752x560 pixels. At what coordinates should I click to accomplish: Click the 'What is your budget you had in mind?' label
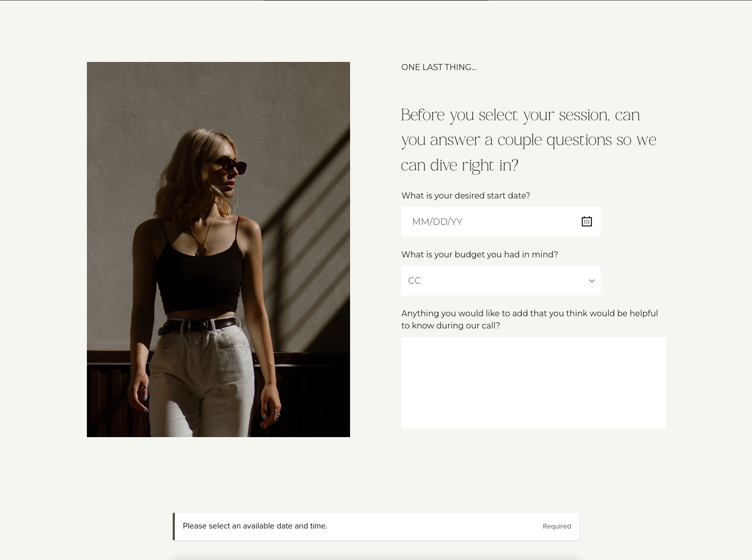click(479, 254)
